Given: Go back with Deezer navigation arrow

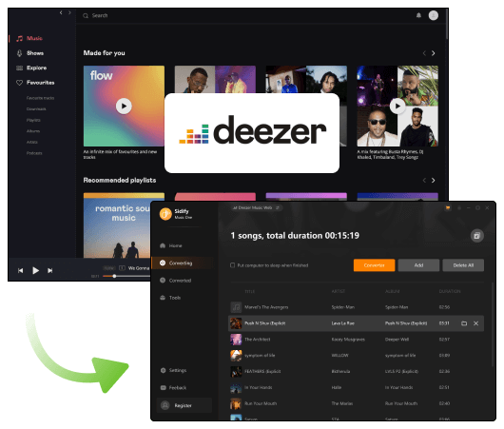Looking at the screenshot, I should tap(61, 13).
